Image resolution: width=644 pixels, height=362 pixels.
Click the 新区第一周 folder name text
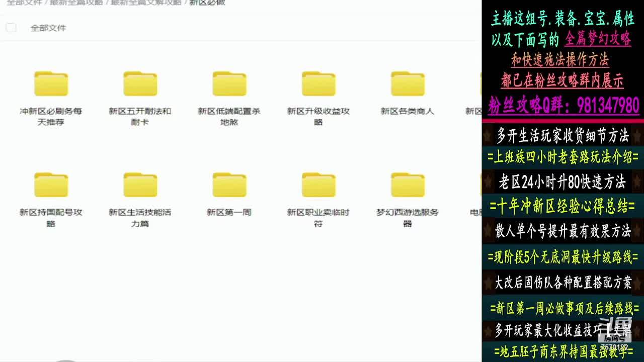point(229,212)
